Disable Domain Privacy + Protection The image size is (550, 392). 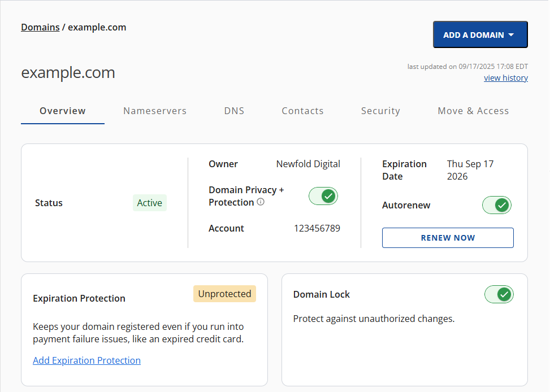tap(323, 196)
